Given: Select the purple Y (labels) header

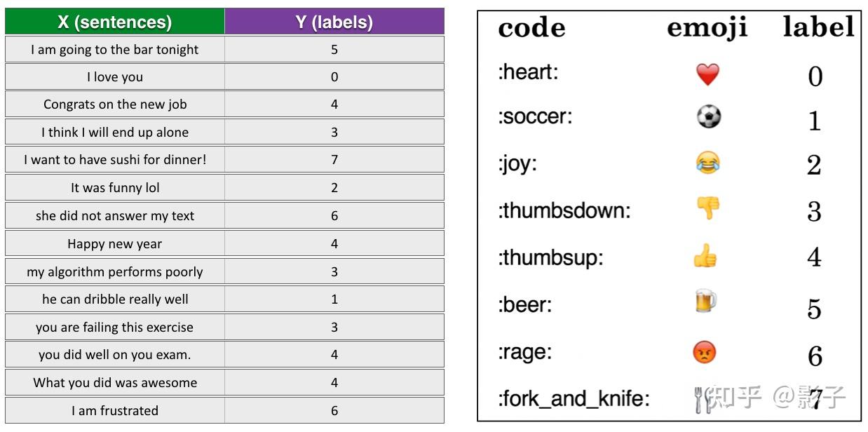Looking at the screenshot, I should (x=334, y=22).
